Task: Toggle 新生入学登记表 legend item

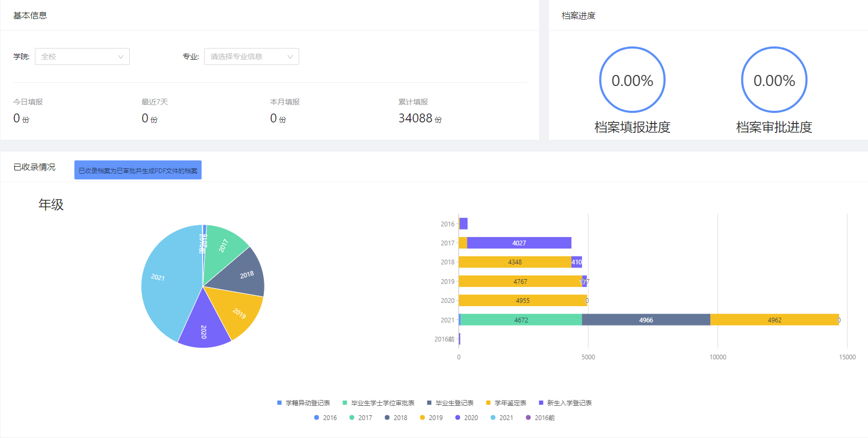Action: point(565,403)
